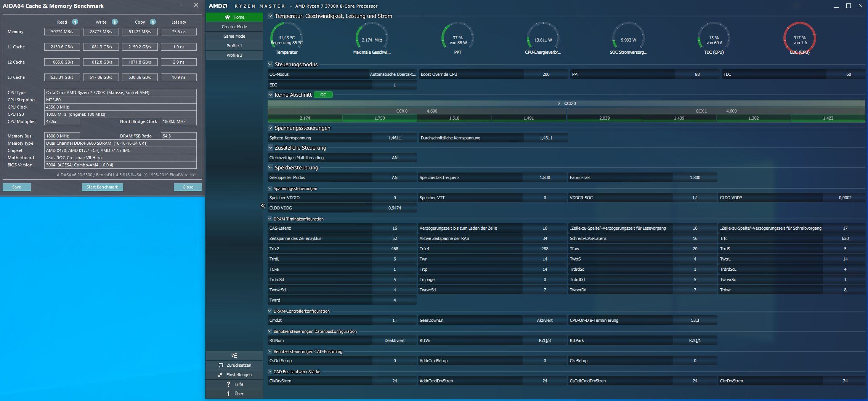Screen dimensions: 868x401
Task: Maximize the Ryzen Master window
Action: [849, 6]
